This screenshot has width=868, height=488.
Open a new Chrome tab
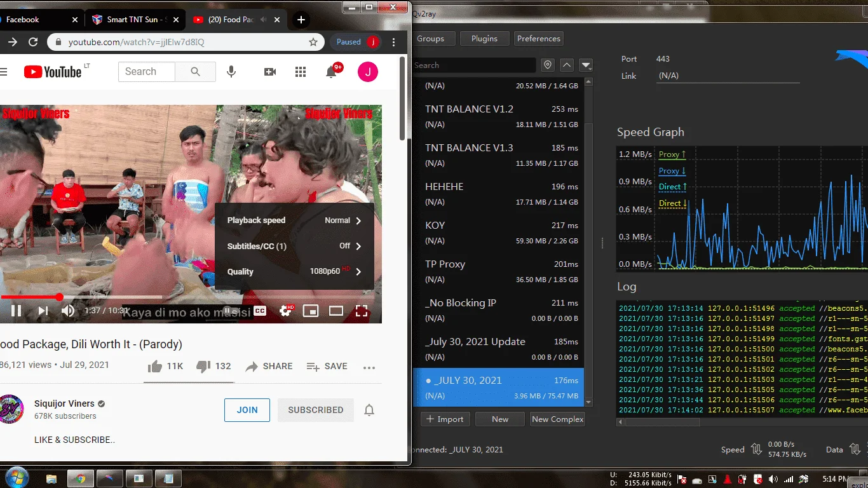pos(301,20)
